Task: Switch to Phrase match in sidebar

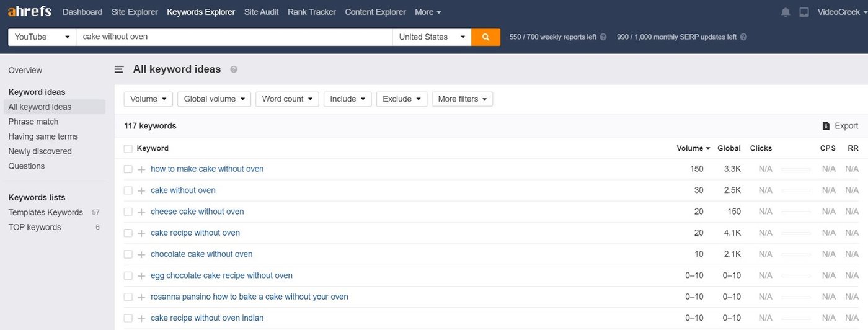Action: tap(33, 122)
